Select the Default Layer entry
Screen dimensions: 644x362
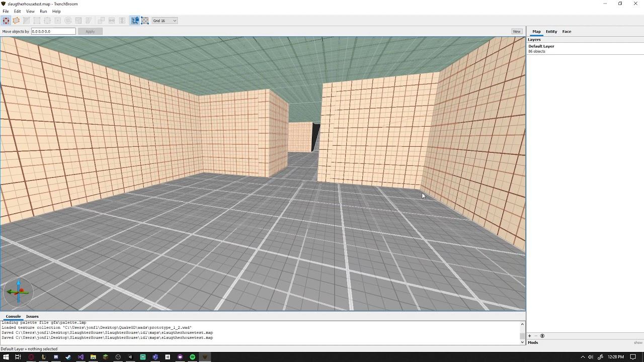click(586, 48)
